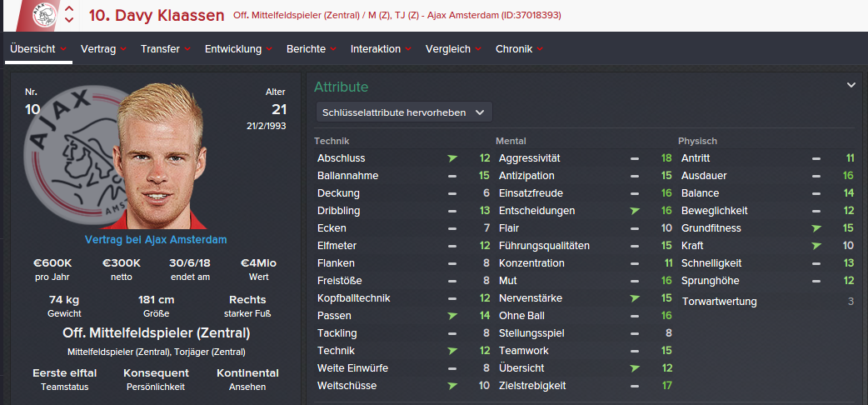Viewport: 868px width, 405px height.
Task: Select the Chronik tab
Action: (x=514, y=49)
